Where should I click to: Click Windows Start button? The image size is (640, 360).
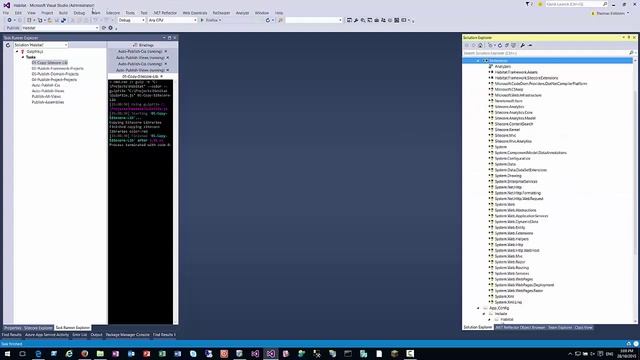tap(7, 354)
